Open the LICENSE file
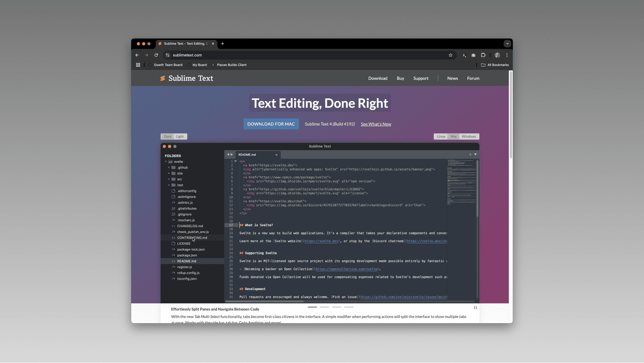 coord(184,244)
